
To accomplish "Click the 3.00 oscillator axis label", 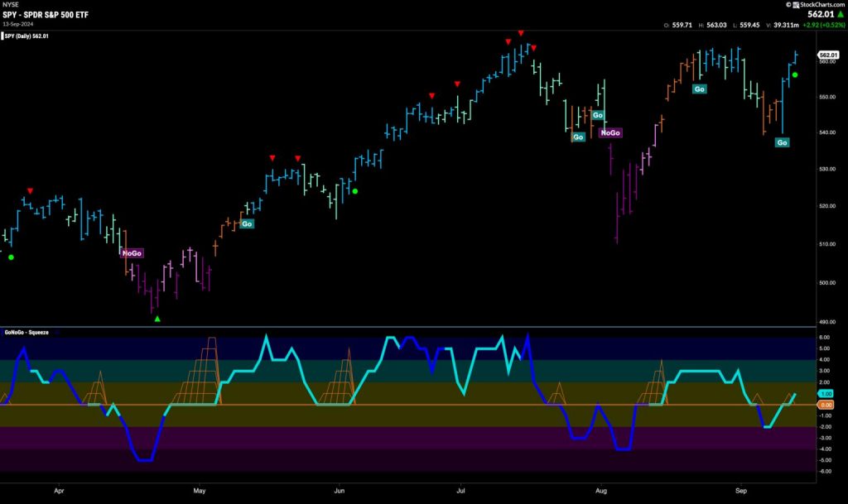I will (826, 371).
